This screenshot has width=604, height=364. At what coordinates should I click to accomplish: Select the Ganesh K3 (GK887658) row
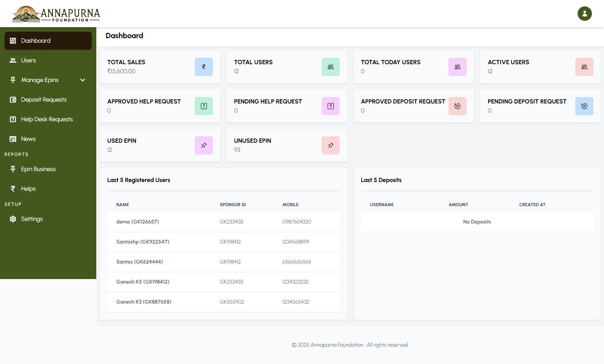tap(143, 302)
